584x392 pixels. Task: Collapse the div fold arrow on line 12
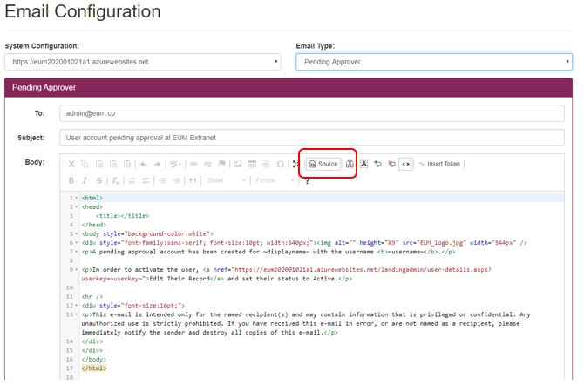(77, 306)
